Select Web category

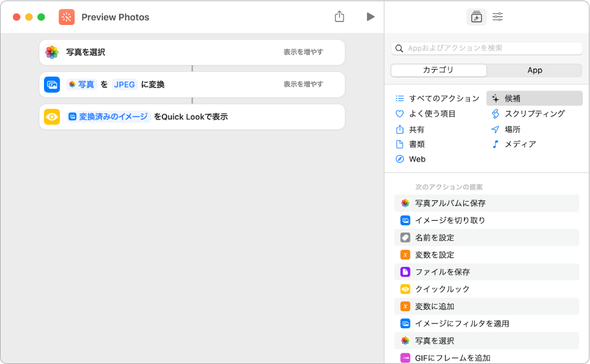(x=410, y=159)
